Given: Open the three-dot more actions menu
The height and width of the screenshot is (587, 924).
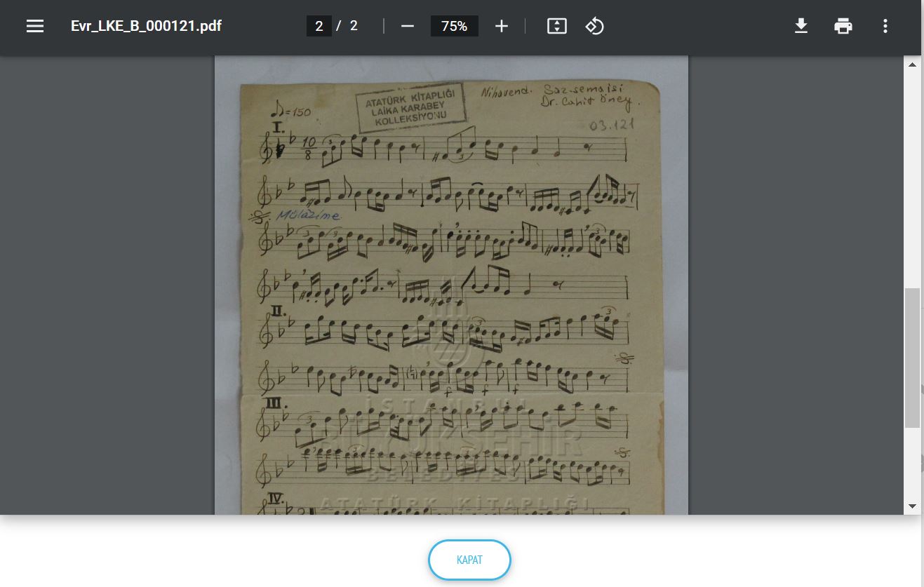Looking at the screenshot, I should pos(885,27).
